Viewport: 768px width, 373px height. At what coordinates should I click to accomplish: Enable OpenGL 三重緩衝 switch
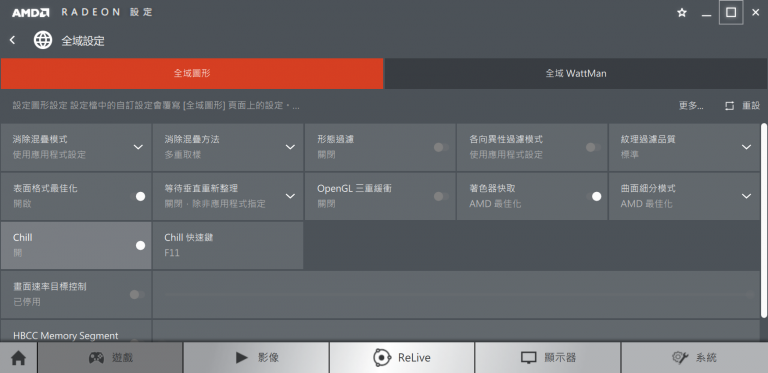441,196
